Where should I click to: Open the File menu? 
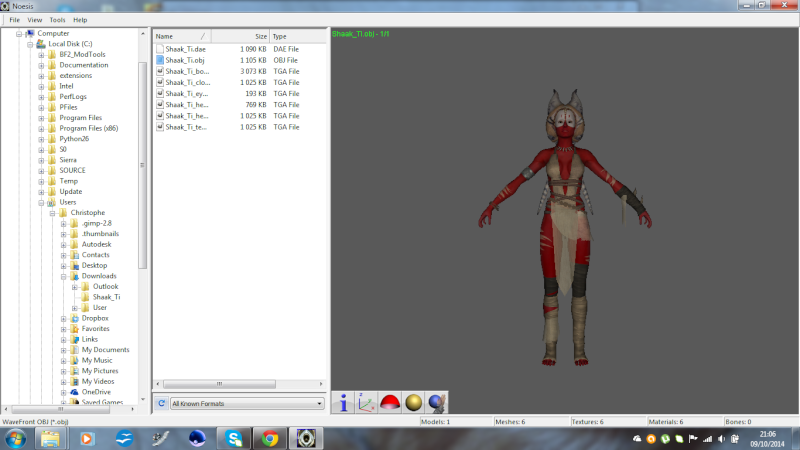pyautogui.click(x=14, y=20)
